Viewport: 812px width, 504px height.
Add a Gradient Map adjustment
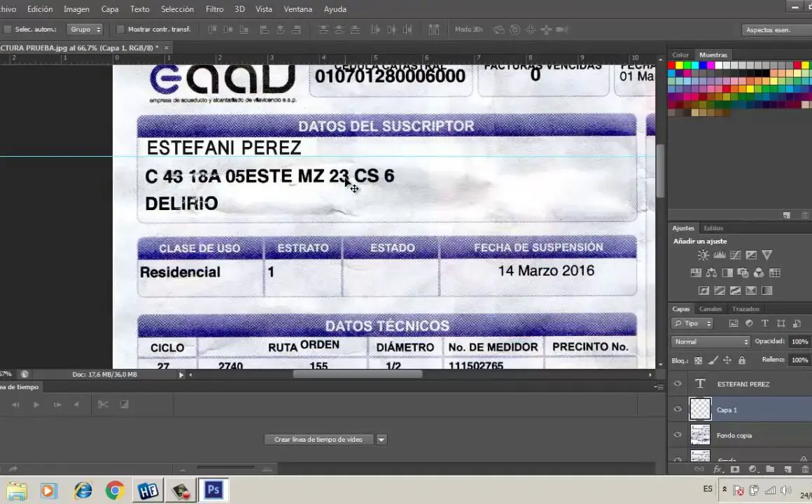click(x=767, y=290)
